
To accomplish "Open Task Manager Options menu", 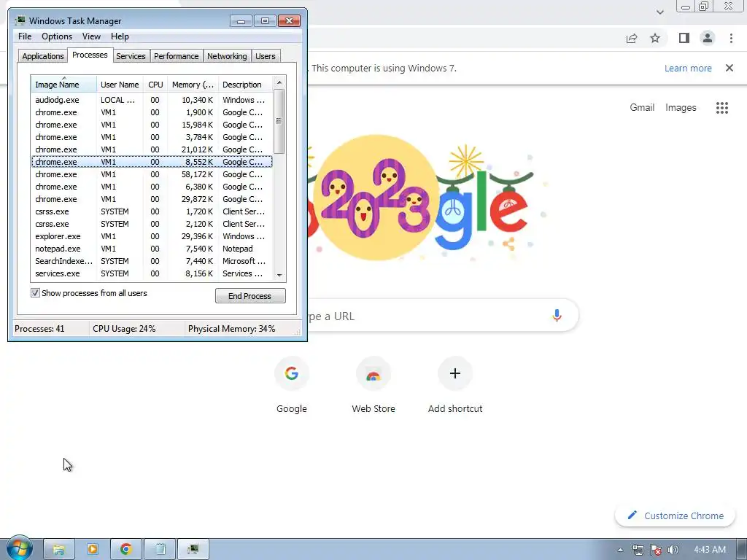I will pos(57,36).
